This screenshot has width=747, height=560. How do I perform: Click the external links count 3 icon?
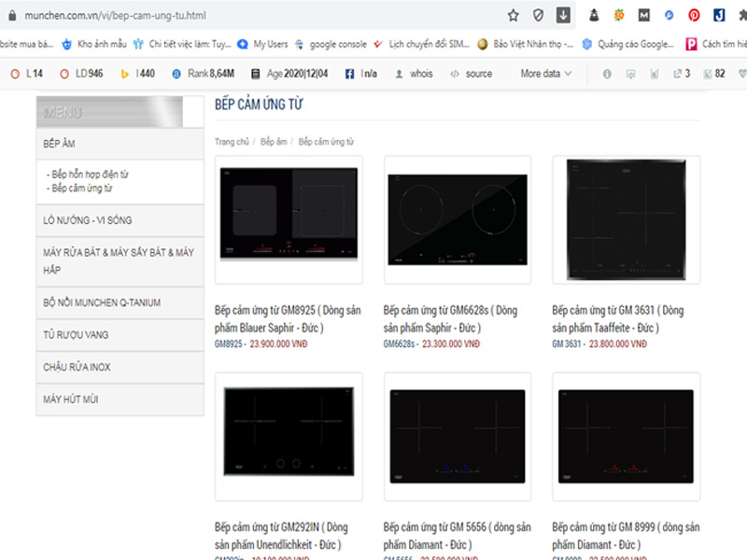point(682,74)
